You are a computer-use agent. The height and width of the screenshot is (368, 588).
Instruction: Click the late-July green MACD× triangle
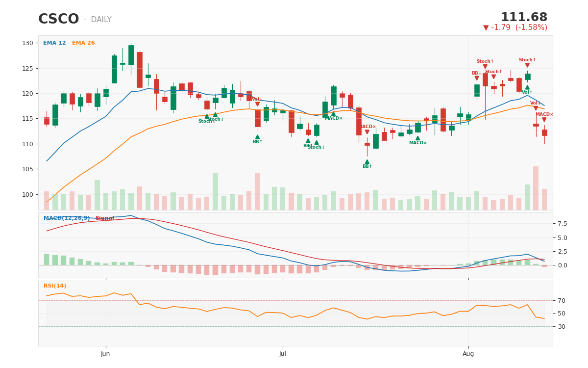click(418, 138)
